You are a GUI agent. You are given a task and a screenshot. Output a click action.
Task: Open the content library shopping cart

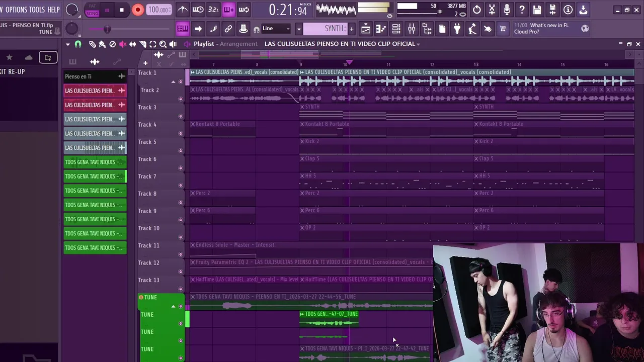tap(502, 29)
